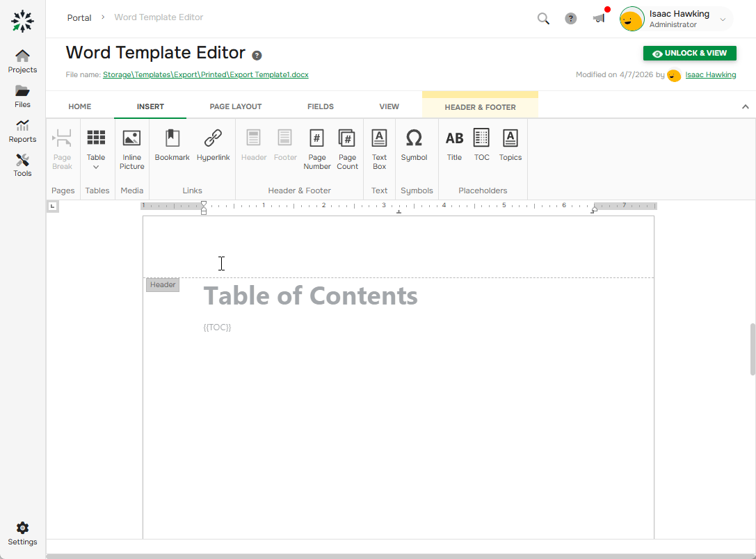756x559 pixels.
Task: Open the search magnifier icon
Action: tap(543, 19)
